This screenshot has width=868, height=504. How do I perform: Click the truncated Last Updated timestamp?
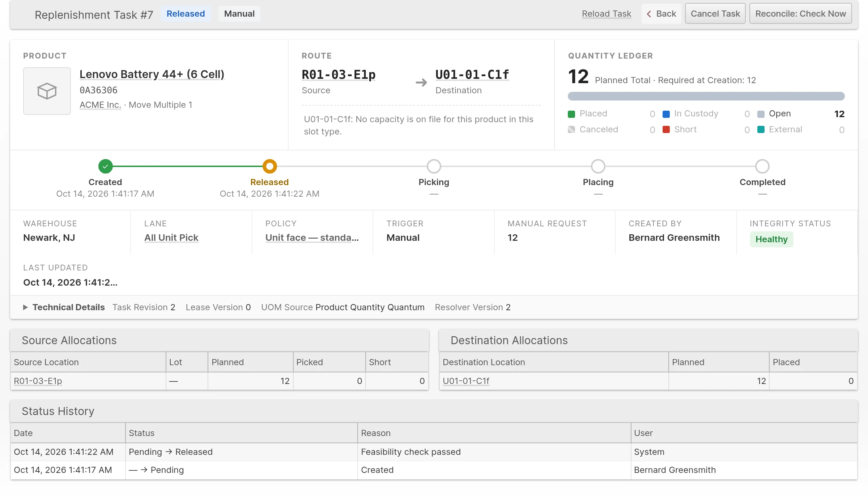click(70, 282)
